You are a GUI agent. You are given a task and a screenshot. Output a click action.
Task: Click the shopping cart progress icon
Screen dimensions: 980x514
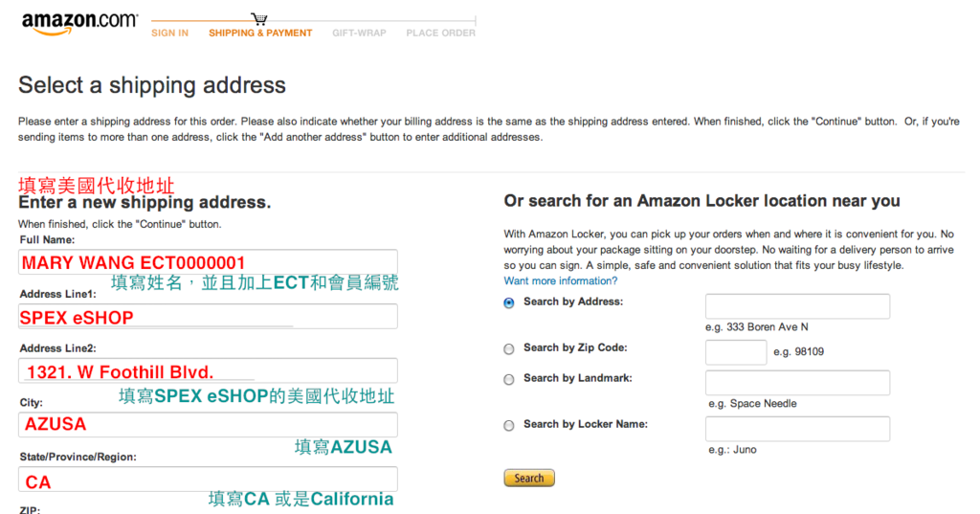click(x=259, y=18)
